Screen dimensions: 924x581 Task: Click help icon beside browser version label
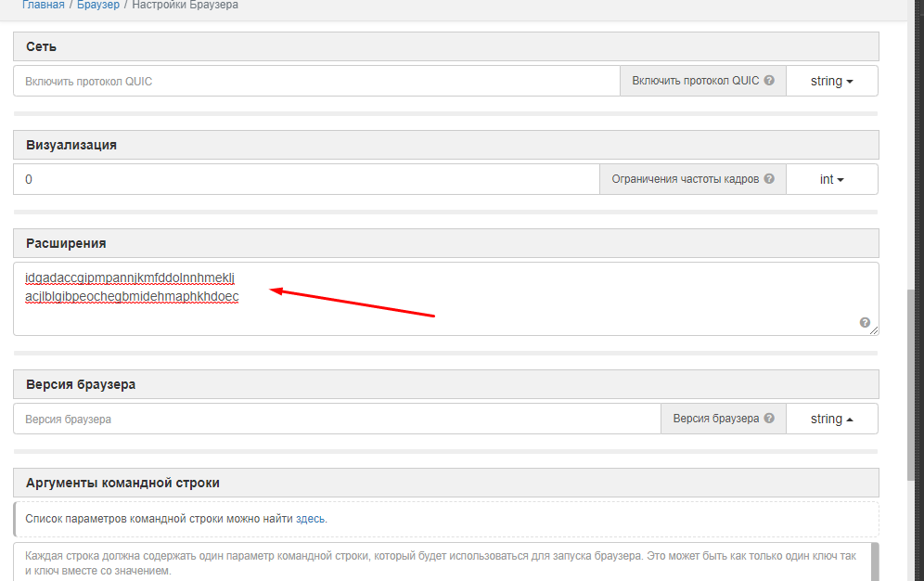click(x=769, y=419)
